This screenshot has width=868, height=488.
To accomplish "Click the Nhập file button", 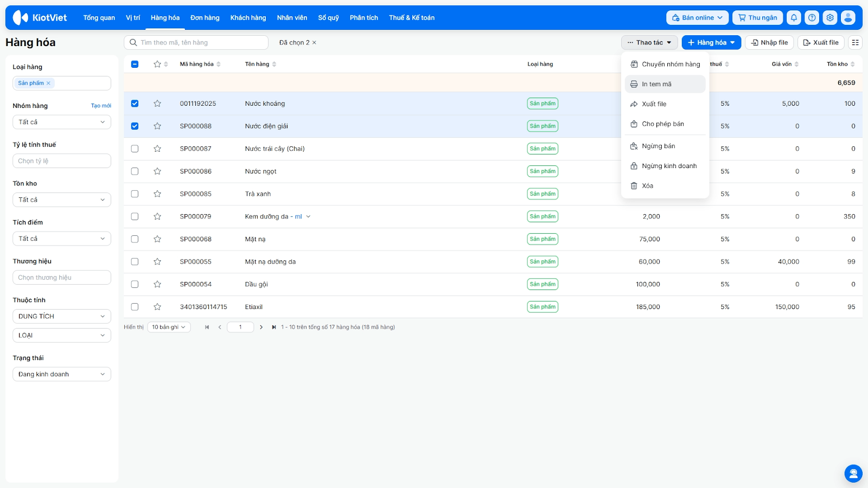I will click(769, 42).
